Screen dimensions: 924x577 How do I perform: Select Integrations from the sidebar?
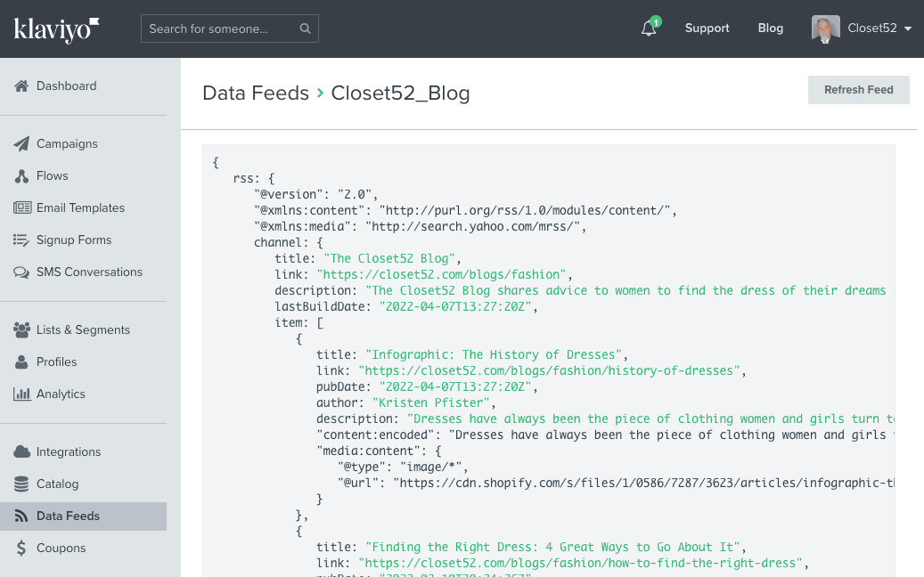pos(69,452)
